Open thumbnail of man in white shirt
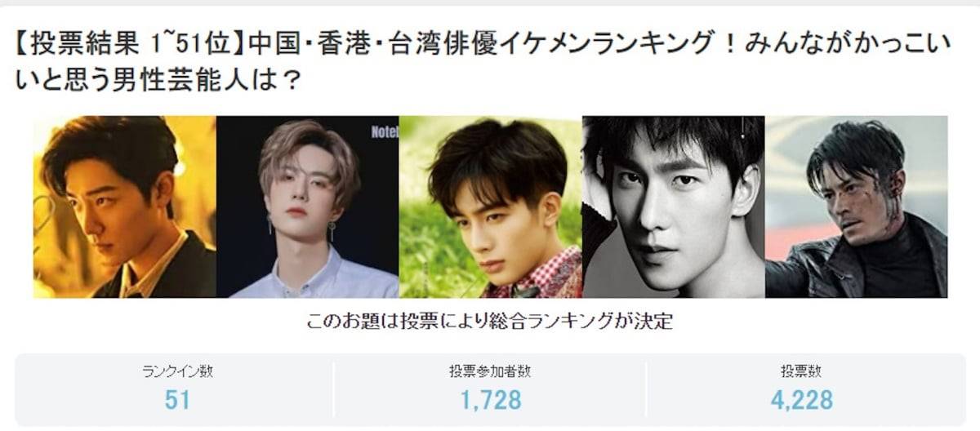 point(308,207)
